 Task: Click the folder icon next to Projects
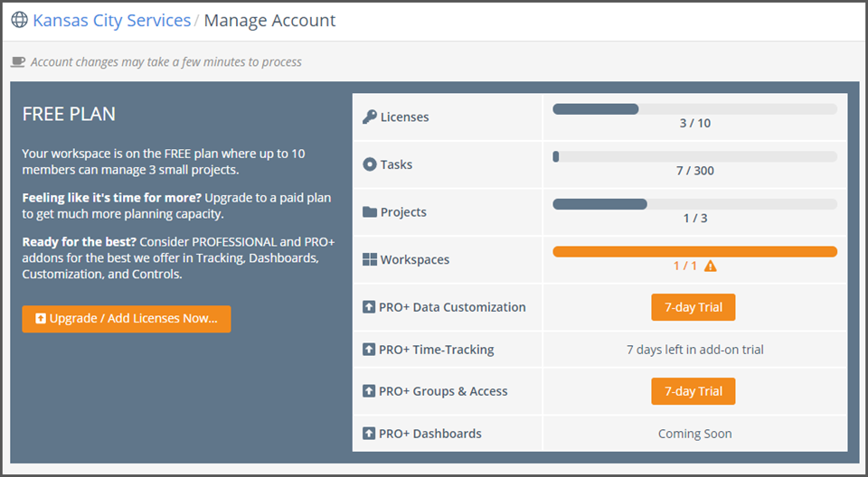pyautogui.click(x=369, y=212)
